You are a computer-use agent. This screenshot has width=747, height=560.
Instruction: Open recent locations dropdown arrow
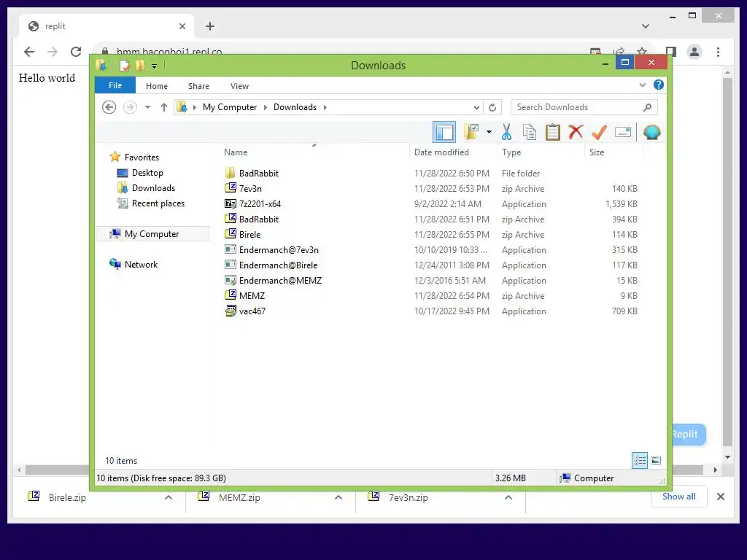[x=147, y=107]
